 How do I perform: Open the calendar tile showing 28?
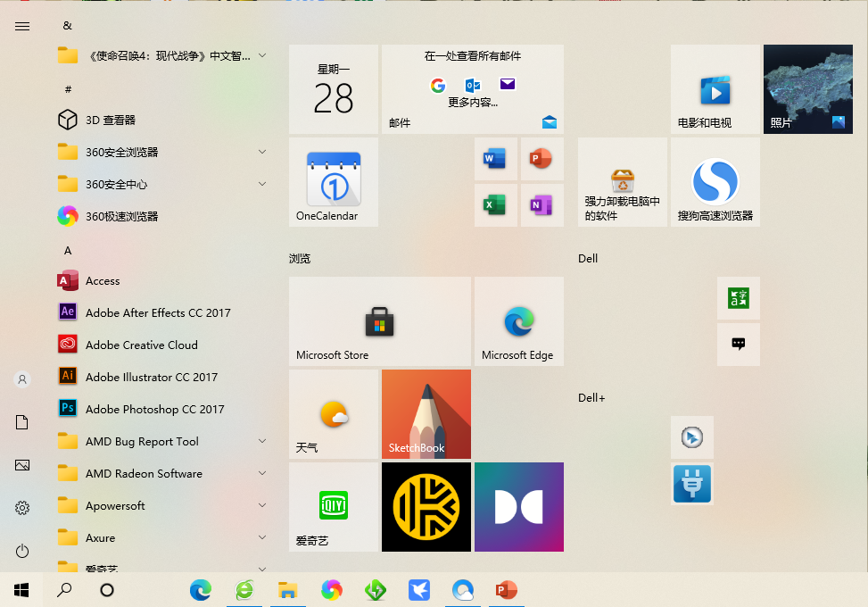[x=334, y=89]
